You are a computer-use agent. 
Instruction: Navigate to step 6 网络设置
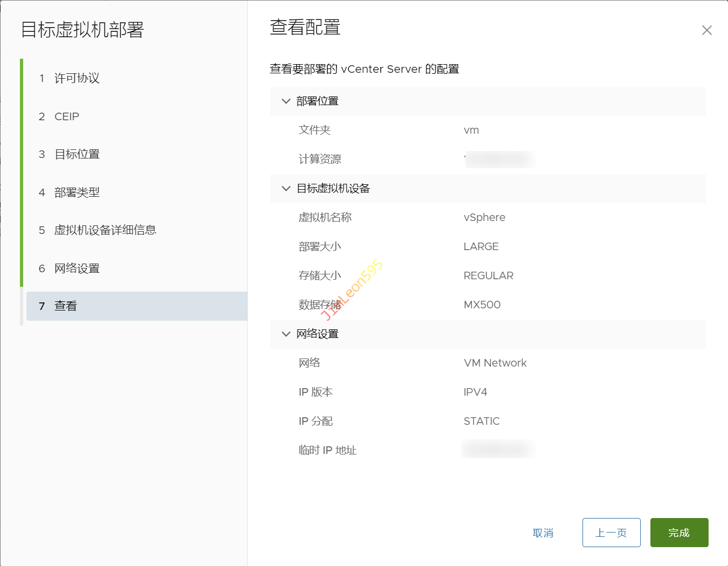click(77, 268)
